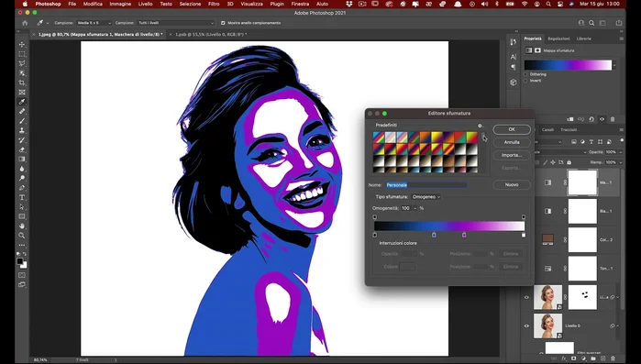The height and width of the screenshot is (364, 641).
Task: Open the Proprietà panel options menu
Action: 622,39
